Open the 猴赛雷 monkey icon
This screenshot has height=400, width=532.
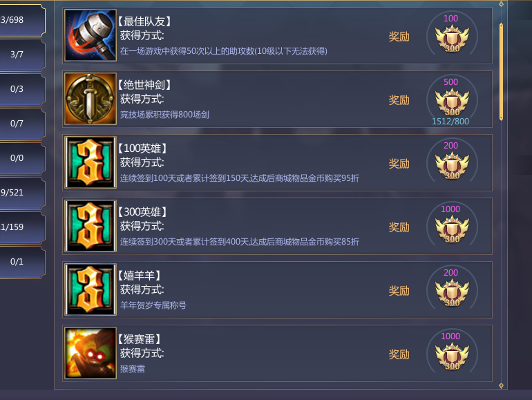[x=91, y=353]
